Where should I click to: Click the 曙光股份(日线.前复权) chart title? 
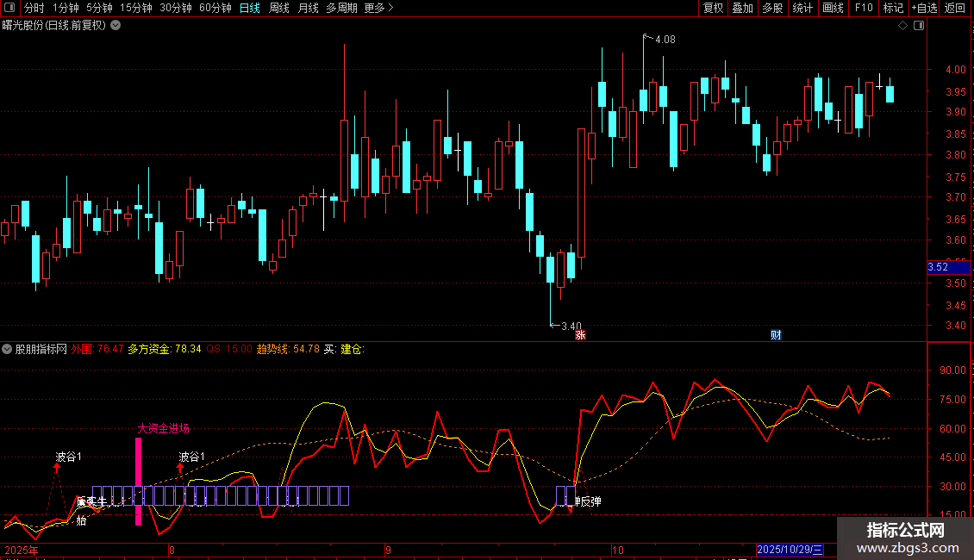point(54,26)
